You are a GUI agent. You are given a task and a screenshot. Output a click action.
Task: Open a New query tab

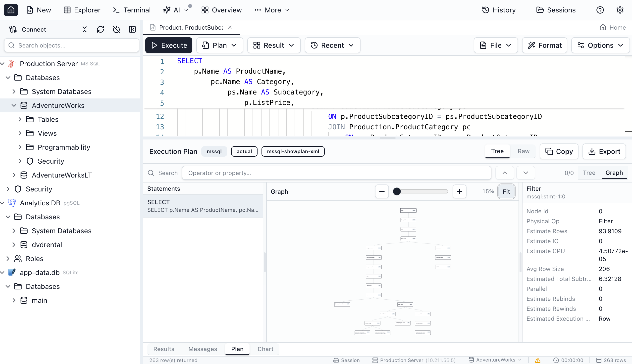tap(39, 10)
